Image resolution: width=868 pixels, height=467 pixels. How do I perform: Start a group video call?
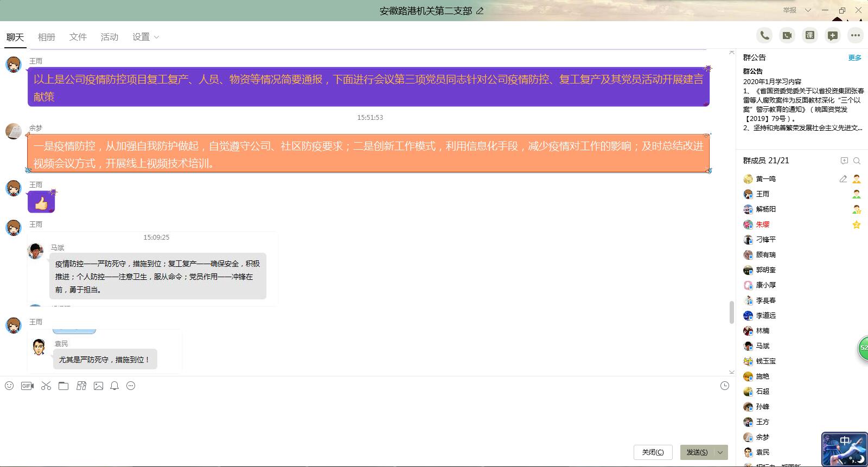coord(787,36)
